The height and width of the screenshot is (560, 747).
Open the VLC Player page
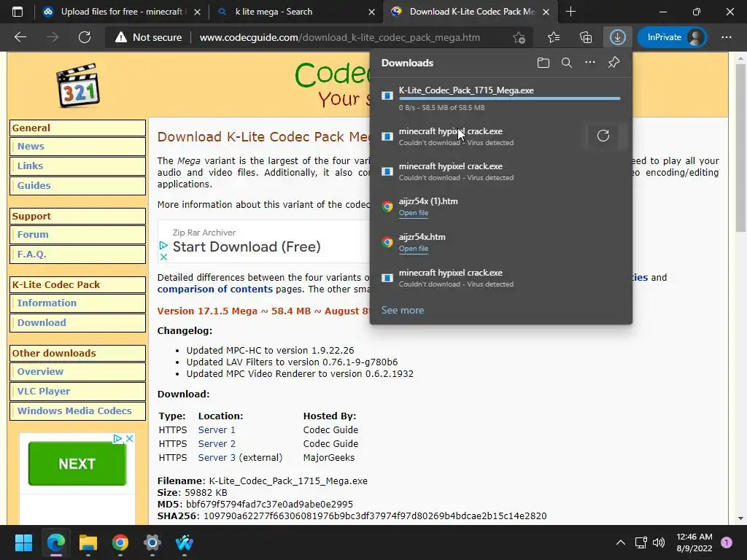click(x=77, y=391)
